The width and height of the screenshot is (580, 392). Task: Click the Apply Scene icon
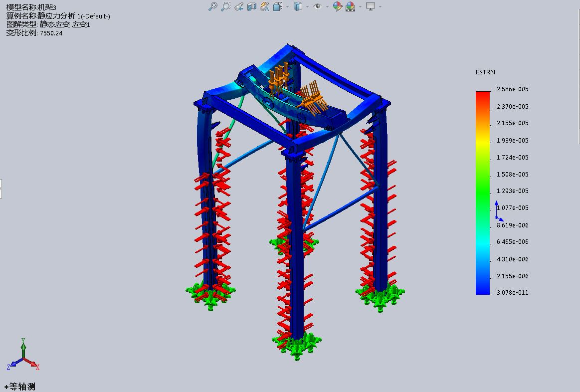[x=350, y=6]
